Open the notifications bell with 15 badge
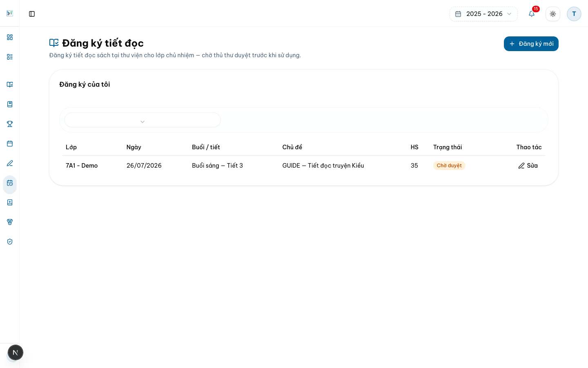Viewport: 588px width, 368px height. pyautogui.click(x=532, y=14)
